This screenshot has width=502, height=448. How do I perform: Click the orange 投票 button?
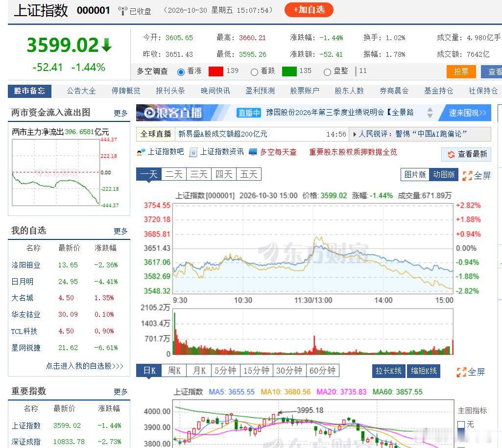[x=461, y=71]
